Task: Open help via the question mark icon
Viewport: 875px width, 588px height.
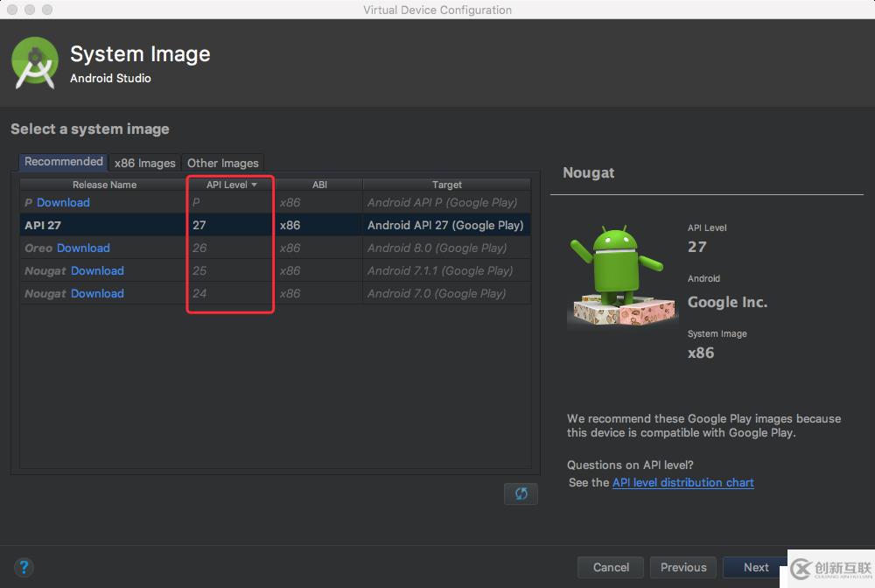Action: 24,567
